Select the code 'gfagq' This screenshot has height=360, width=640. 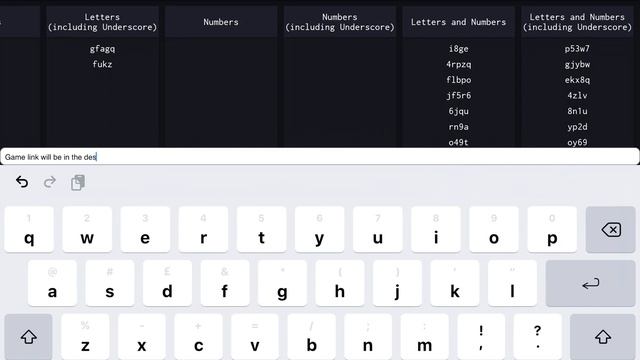pyautogui.click(x=102, y=49)
